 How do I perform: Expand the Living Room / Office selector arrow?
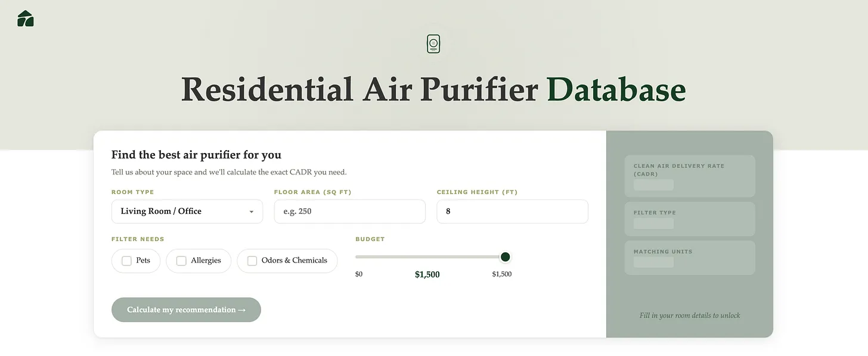pos(251,211)
